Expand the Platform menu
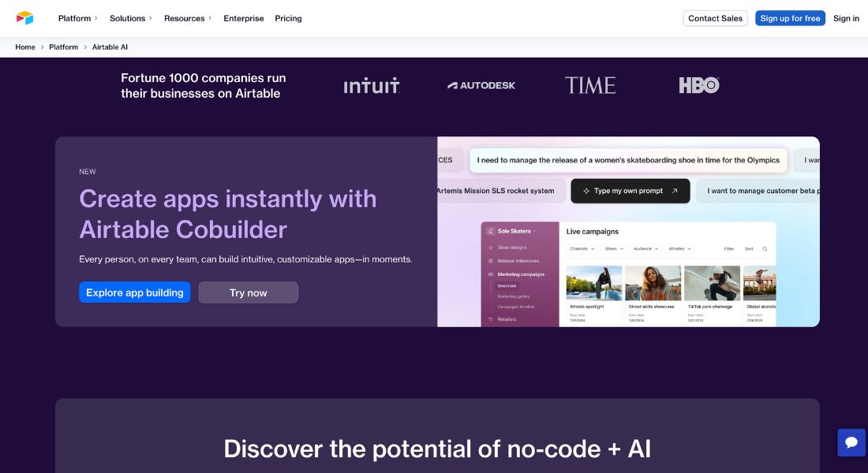 (77, 18)
